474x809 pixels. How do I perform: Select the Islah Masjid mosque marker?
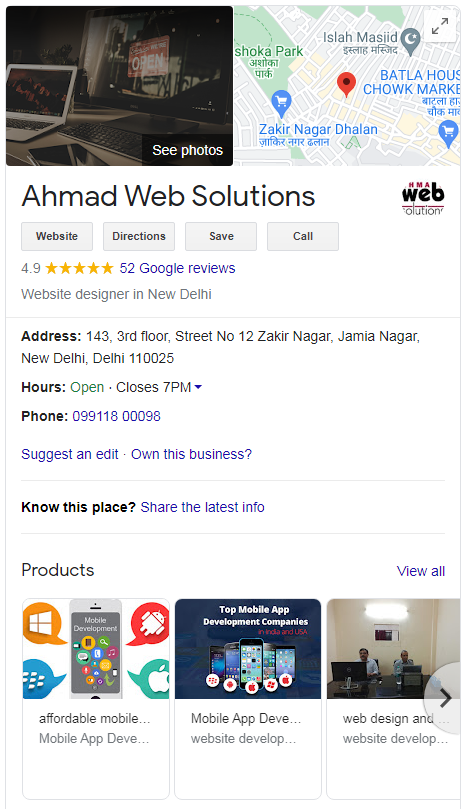(x=411, y=41)
